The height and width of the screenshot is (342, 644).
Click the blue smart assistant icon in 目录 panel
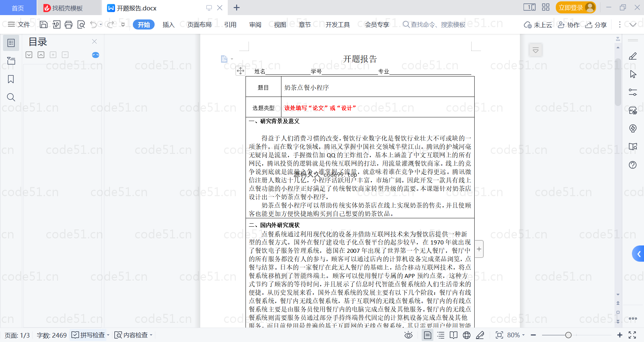96,55
